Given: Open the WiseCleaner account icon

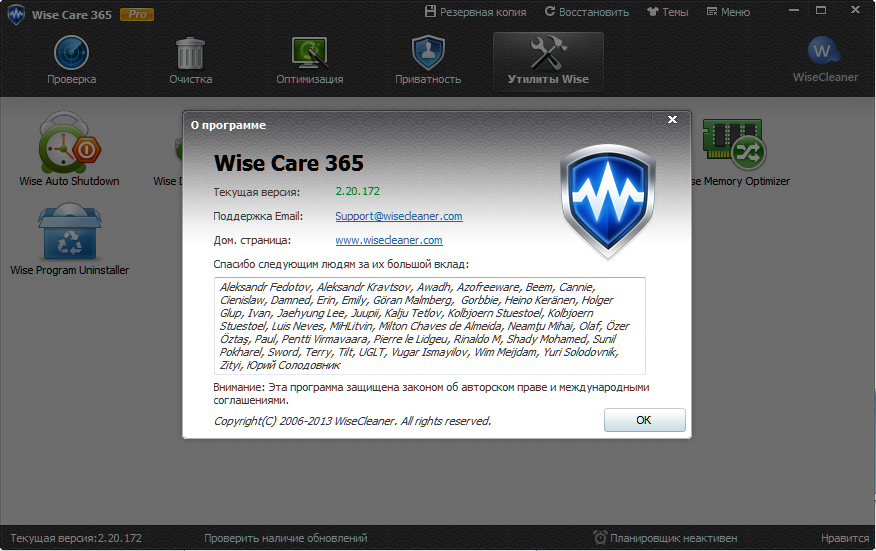Looking at the screenshot, I should (825, 60).
